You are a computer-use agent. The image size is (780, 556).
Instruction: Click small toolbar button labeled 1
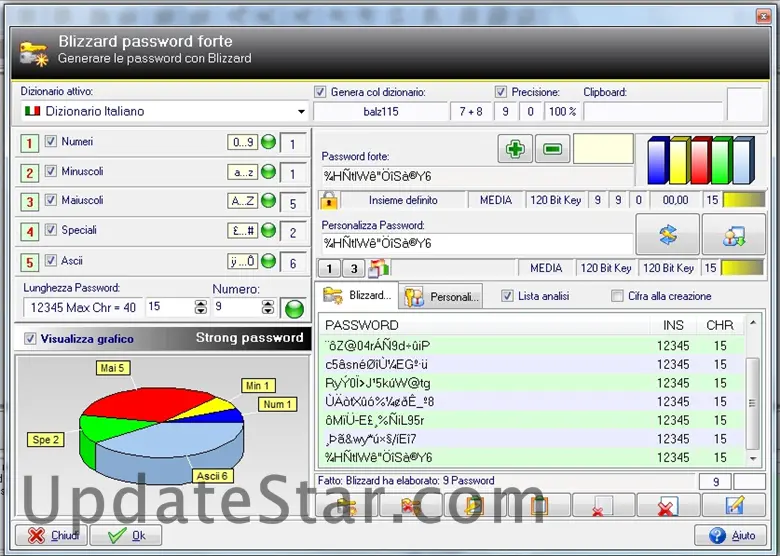point(329,269)
